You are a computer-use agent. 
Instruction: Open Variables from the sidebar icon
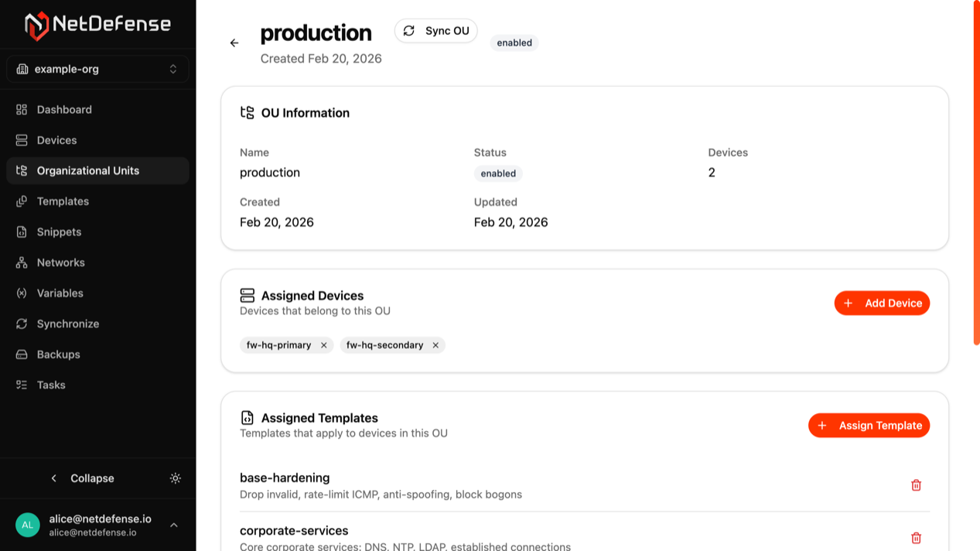(x=22, y=293)
